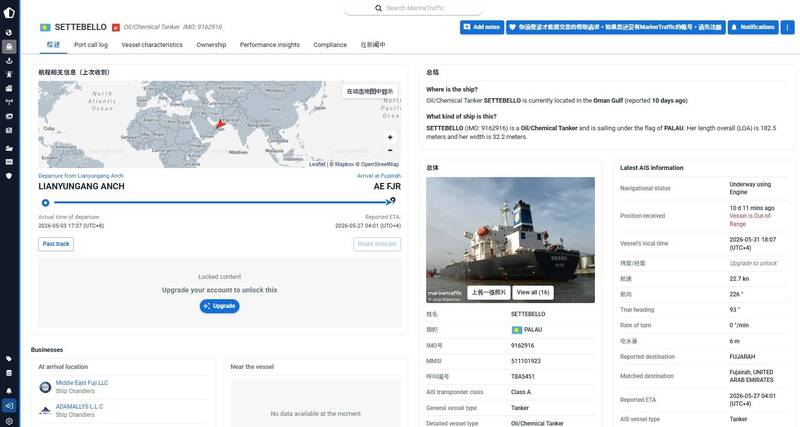The width and height of the screenshot is (800, 427).
Task: Click the 在动态地图中显示 map button
Action: coord(369,92)
